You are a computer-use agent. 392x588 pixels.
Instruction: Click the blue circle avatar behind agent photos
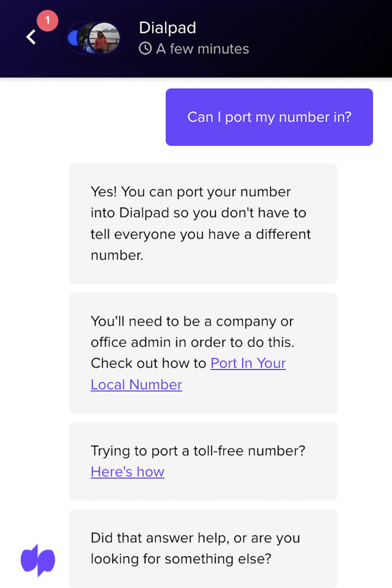[x=73, y=38]
